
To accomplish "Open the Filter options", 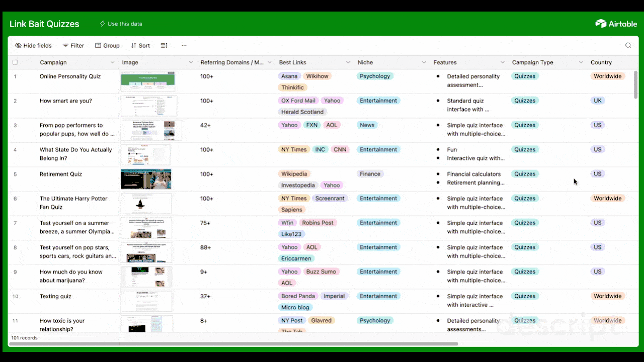I will pyautogui.click(x=73, y=45).
